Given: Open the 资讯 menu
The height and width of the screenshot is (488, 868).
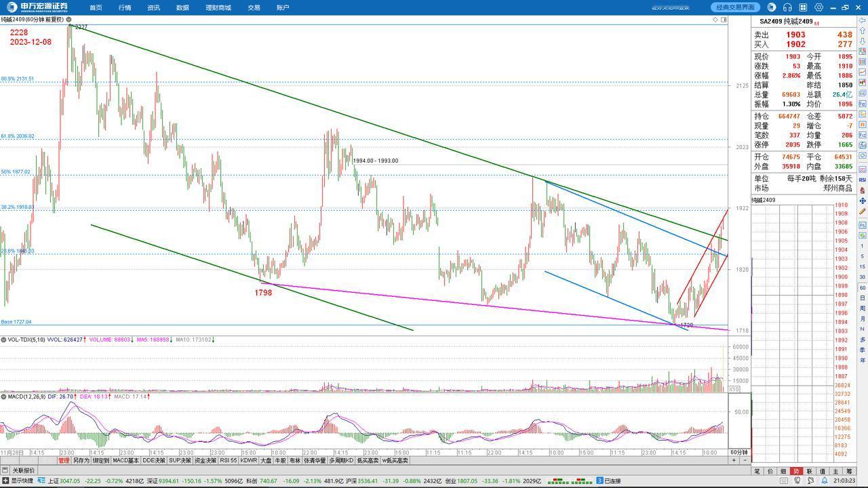Looking at the screenshot, I should pos(154,7).
